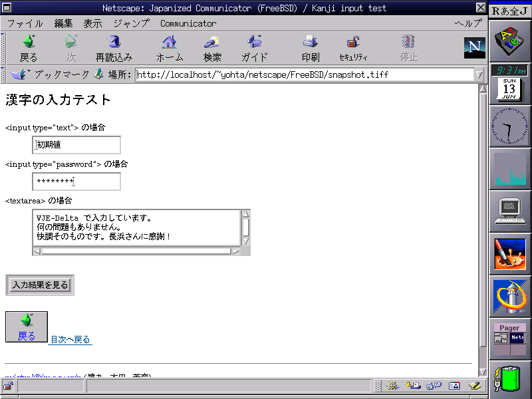Go to the ホーム home page
This screenshot has width=532, height=399.
coord(170,49)
